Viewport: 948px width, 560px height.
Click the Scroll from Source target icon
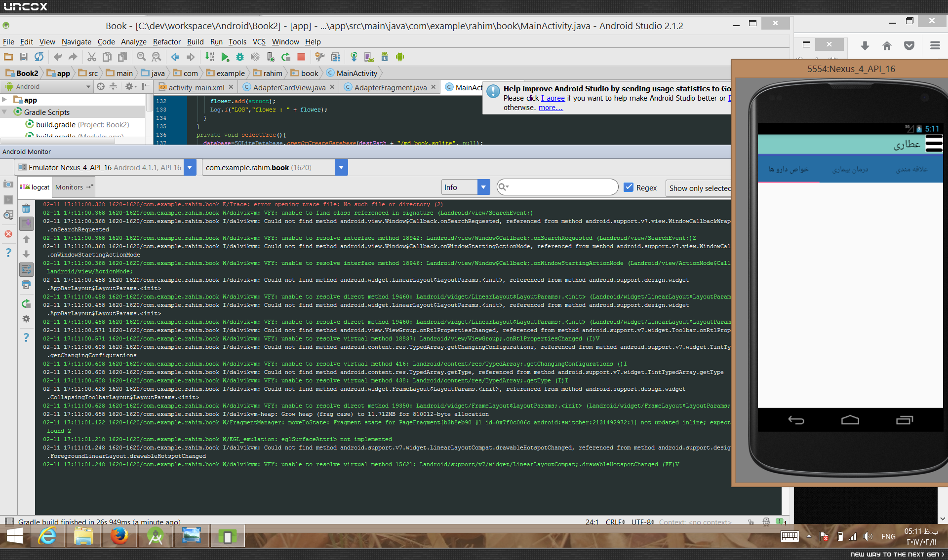(x=101, y=86)
